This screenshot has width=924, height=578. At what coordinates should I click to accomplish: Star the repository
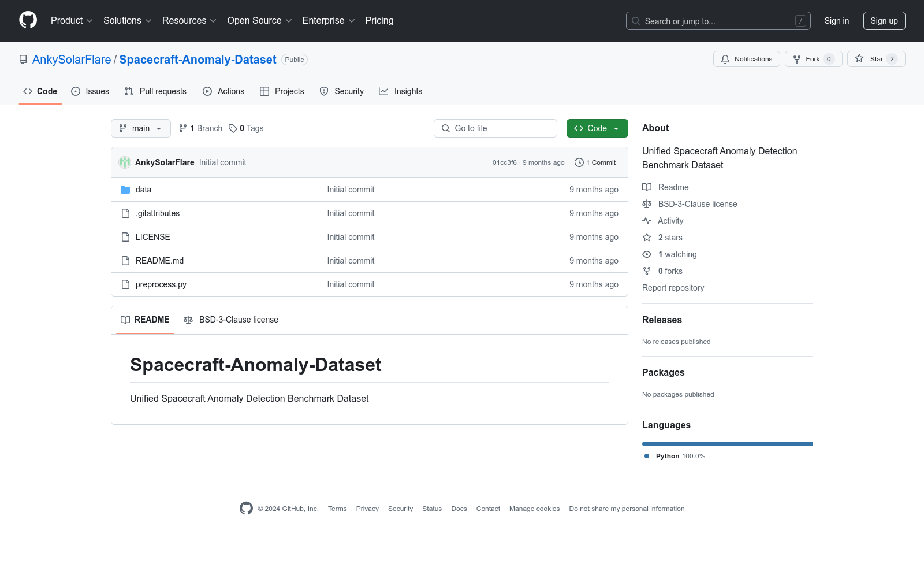pos(876,59)
